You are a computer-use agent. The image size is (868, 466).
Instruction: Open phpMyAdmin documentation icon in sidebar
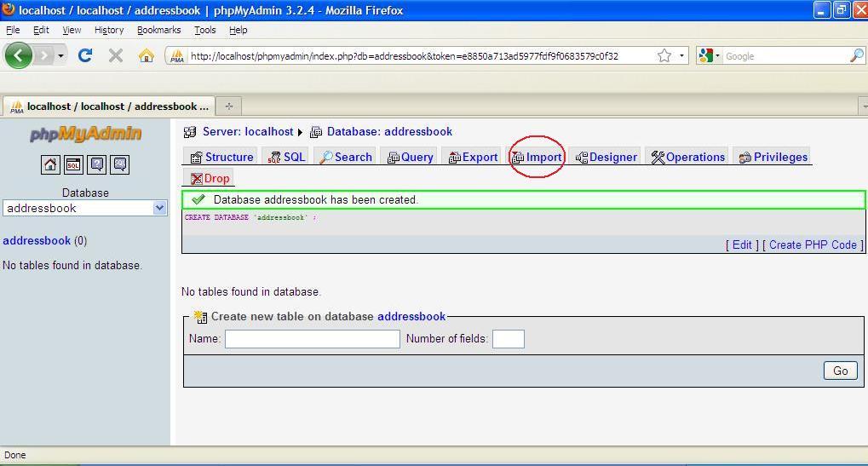click(96, 164)
